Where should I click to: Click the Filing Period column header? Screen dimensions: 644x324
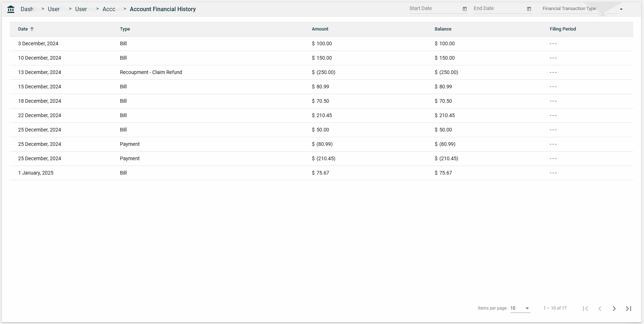tap(562, 29)
